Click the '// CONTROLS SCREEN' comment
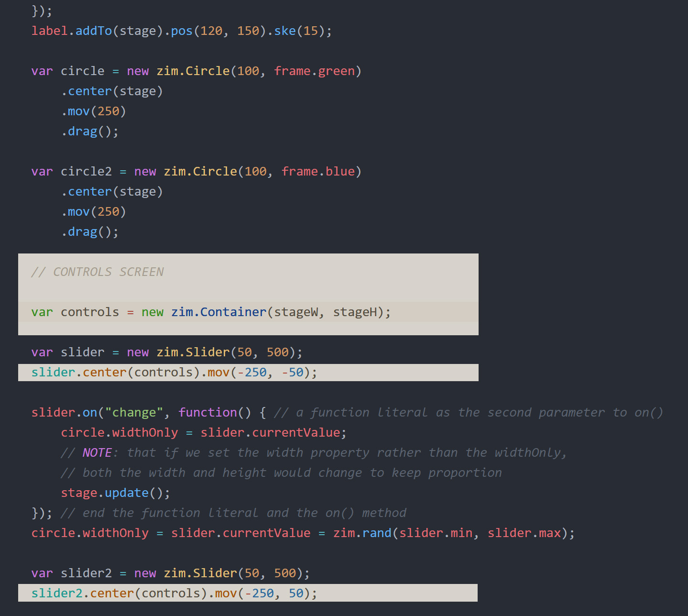 coord(98,272)
